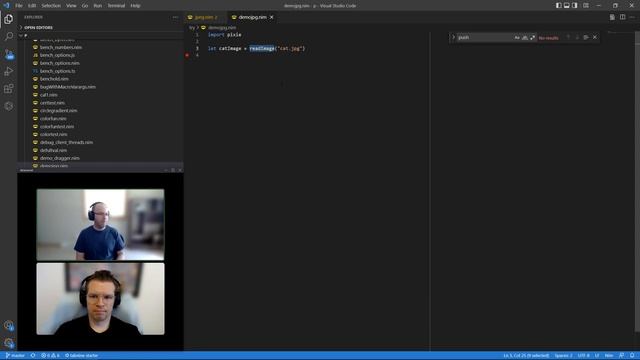Open the Accounts menu icon
Screen dimensions: 640x360
click(9, 326)
